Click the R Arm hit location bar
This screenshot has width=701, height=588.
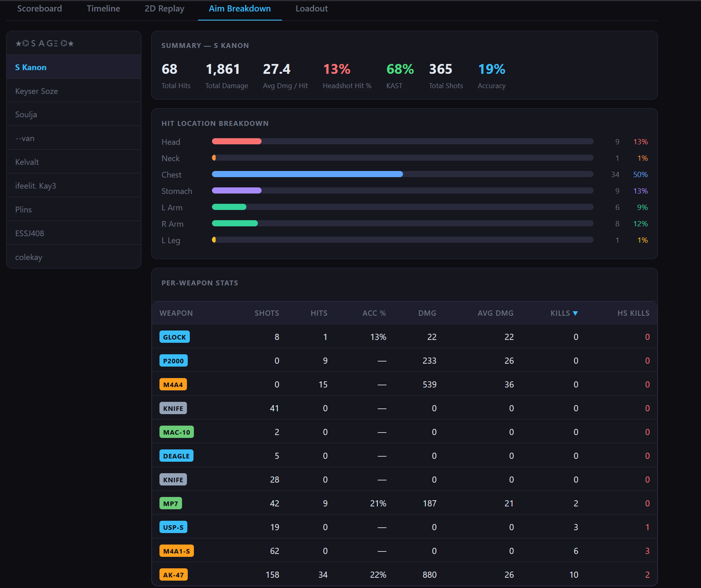(403, 223)
